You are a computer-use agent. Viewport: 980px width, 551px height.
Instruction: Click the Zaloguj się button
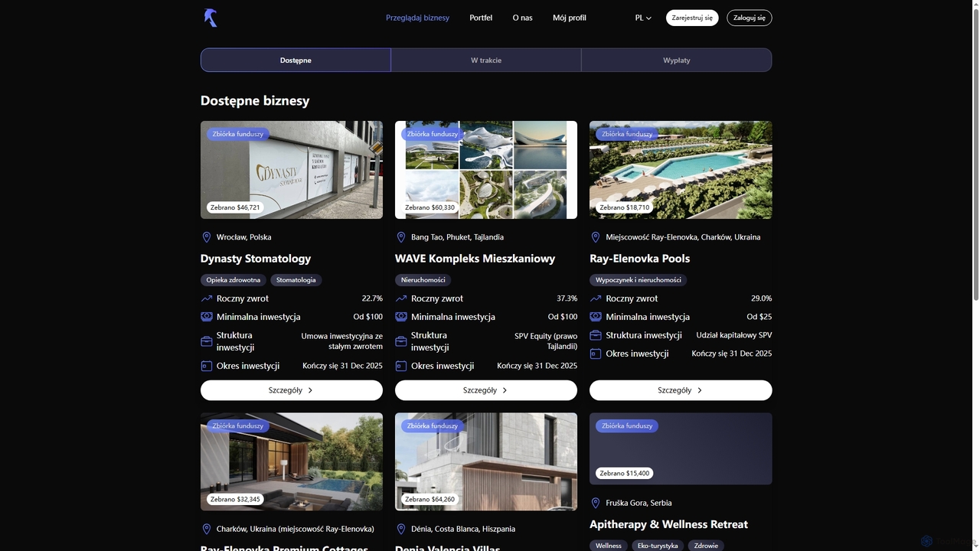[x=750, y=18]
